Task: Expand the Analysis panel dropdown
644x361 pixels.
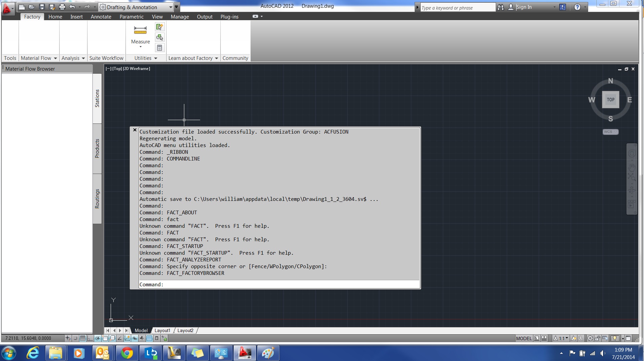Action: click(x=83, y=58)
